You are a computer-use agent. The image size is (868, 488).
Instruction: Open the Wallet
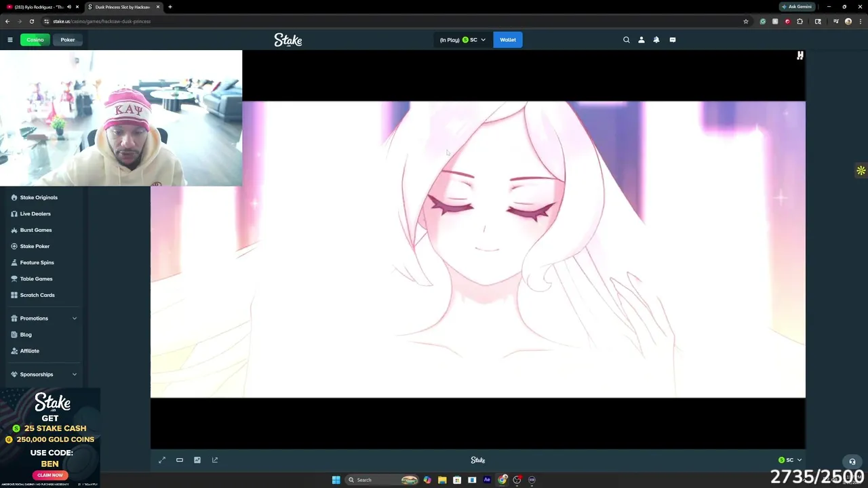[x=508, y=40]
